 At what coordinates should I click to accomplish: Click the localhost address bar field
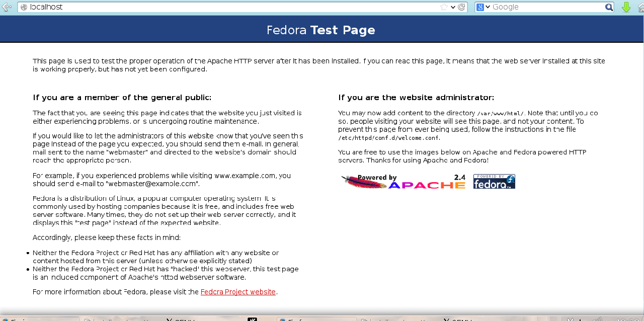[226, 7]
